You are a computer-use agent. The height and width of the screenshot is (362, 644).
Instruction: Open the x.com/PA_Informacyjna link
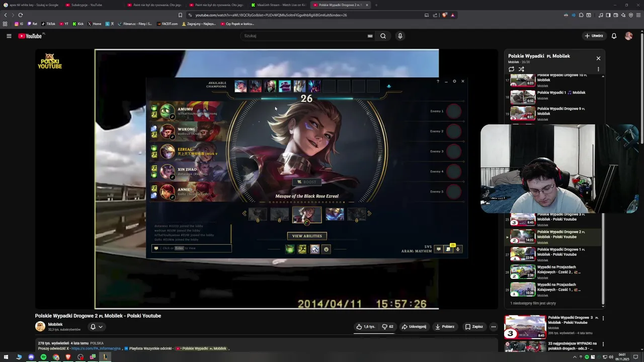click(96, 348)
